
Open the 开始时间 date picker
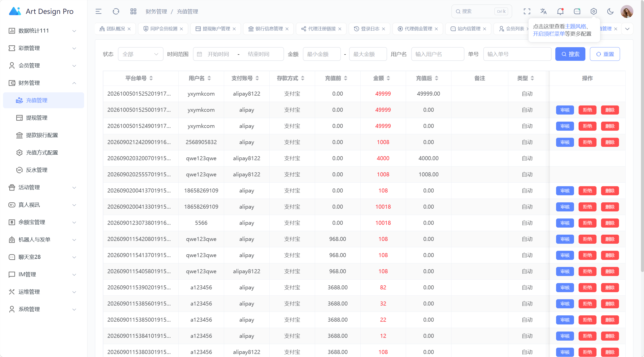point(218,54)
